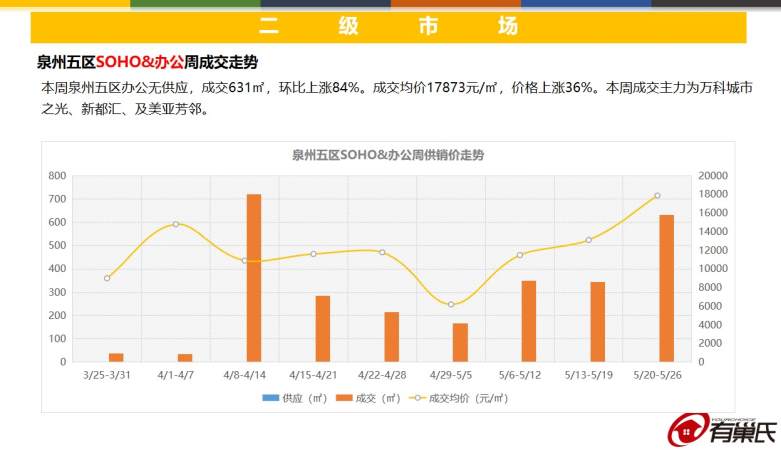Select the small orange bar for 3/25-3/31
Screen dimensions: 781x450
pyautogui.click(x=116, y=357)
